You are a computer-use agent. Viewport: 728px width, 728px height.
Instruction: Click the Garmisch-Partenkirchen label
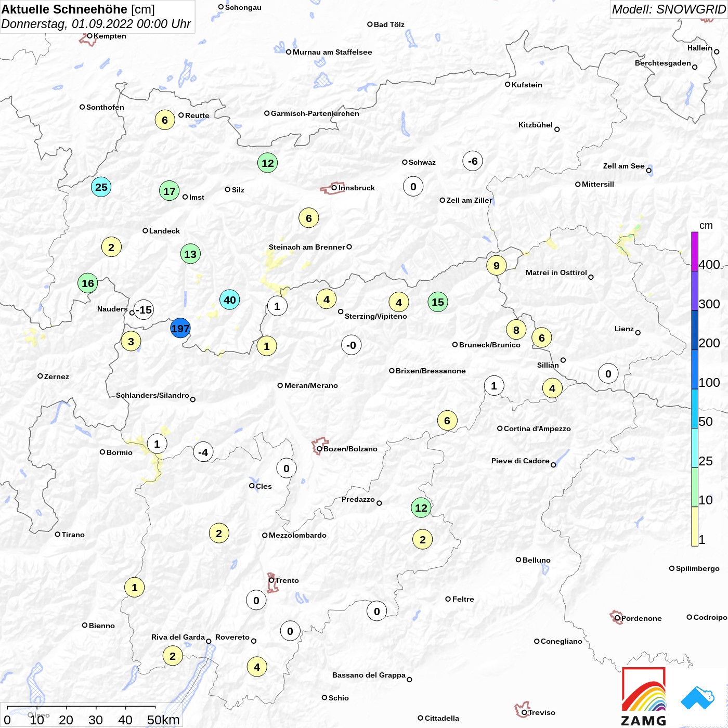point(315,113)
